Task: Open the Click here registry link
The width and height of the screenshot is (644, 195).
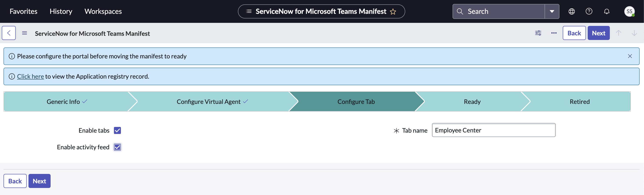Action: [30, 76]
